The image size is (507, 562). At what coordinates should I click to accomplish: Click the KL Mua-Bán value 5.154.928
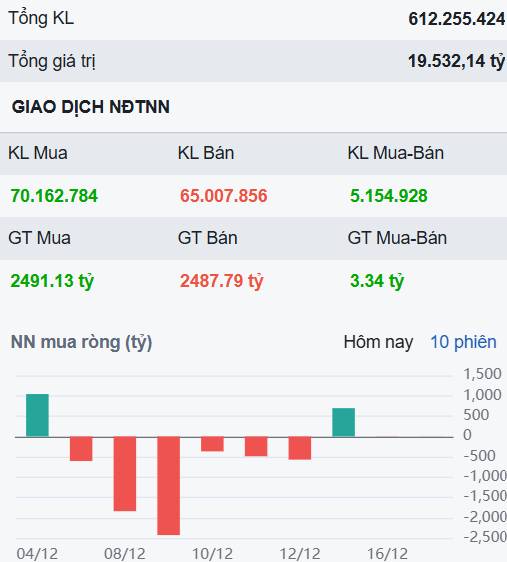(389, 196)
